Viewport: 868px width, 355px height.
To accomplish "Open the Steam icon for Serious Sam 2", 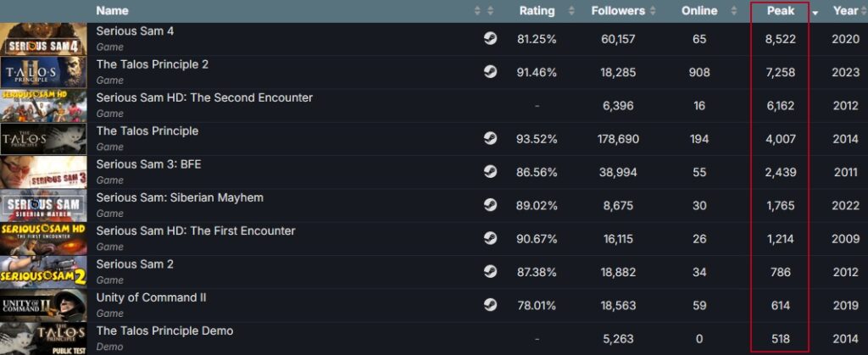I will click(490, 272).
